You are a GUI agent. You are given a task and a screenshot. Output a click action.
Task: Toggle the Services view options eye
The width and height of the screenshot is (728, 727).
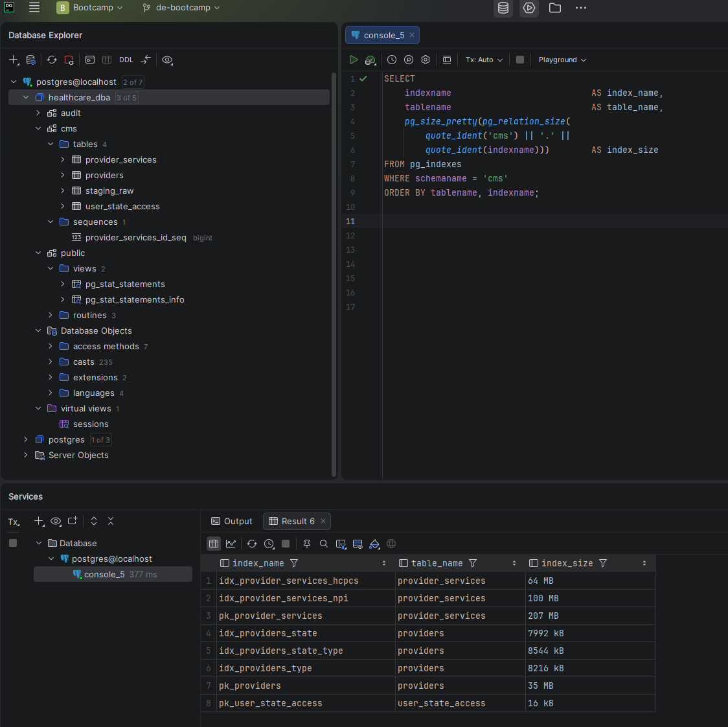[x=56, y=521]
